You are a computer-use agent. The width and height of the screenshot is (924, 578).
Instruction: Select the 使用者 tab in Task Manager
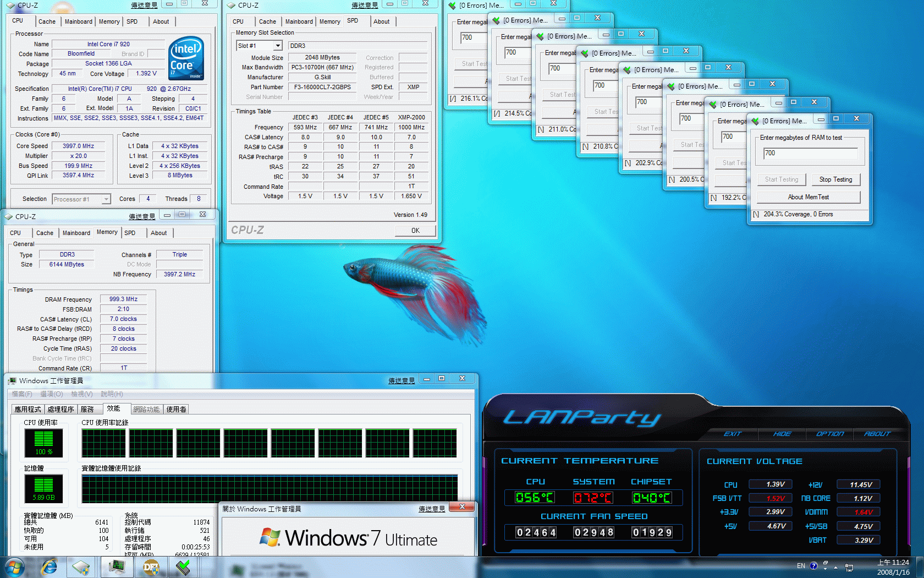[x=176, y=409]
